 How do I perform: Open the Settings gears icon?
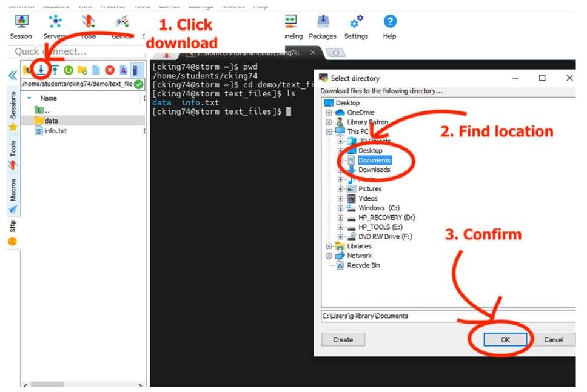[x=356, y=26]
